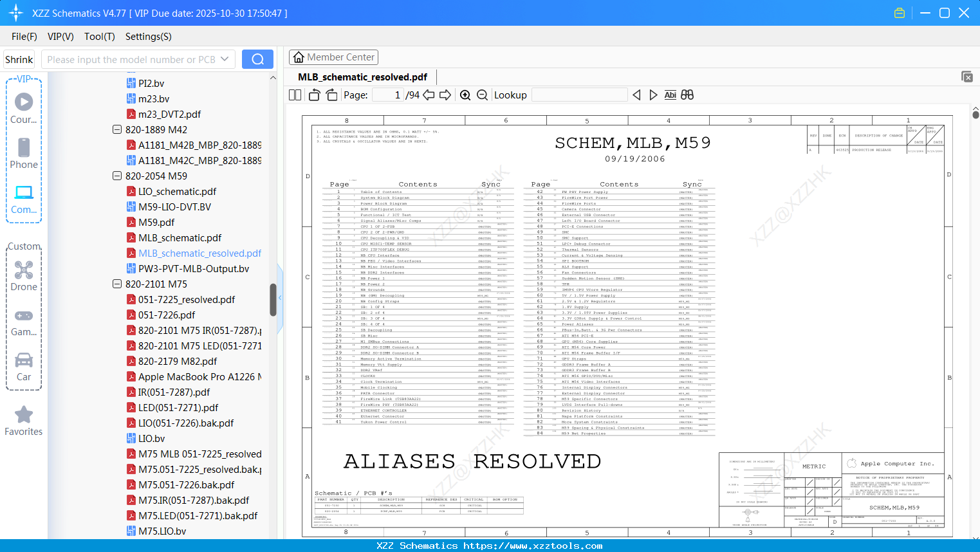Collapse the 820-1889 M42 folder
980x552 pixels.
[117, 129]
